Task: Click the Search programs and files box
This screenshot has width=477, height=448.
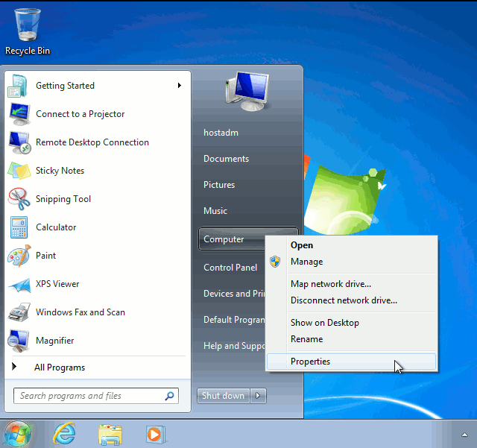Action: [89, 396]
